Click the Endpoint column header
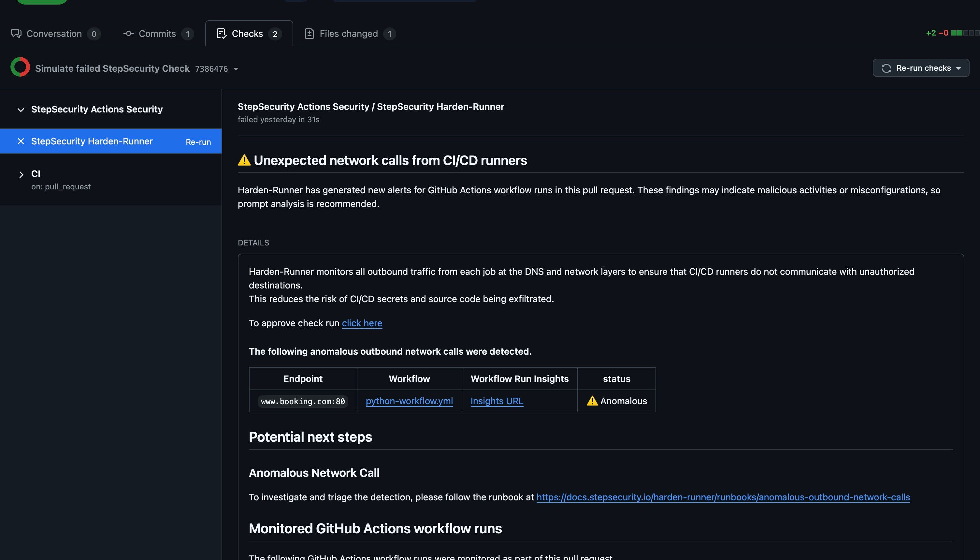This screenshot has width=980, height=560. (303, 379)
